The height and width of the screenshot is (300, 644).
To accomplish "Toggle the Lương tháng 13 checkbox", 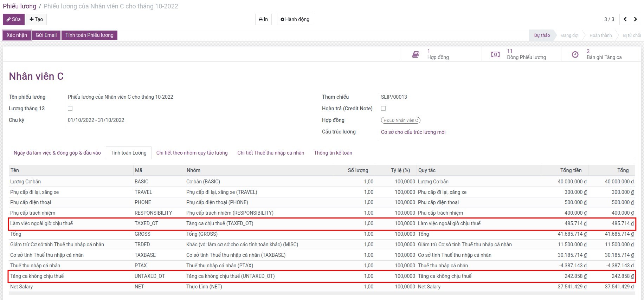I will 70,109.
